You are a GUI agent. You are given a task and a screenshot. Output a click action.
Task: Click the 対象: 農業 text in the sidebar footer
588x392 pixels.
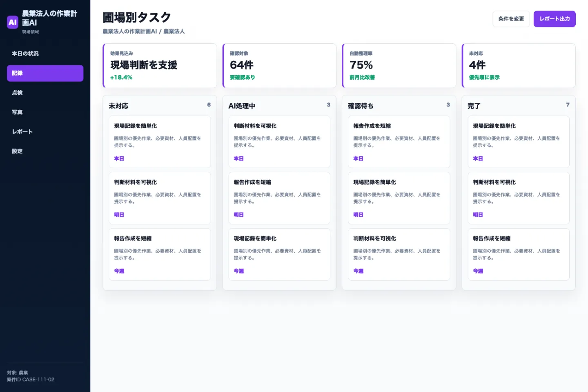[18, 373]
